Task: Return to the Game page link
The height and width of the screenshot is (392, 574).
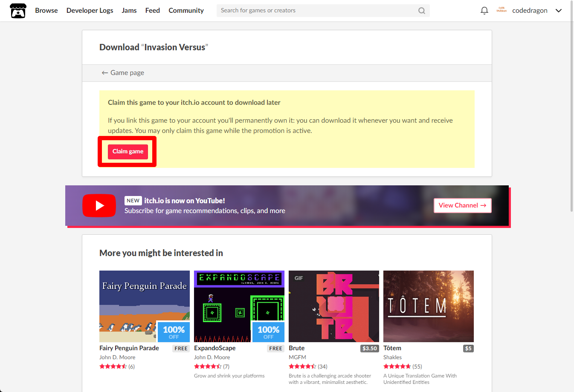Action: point(123,73)
